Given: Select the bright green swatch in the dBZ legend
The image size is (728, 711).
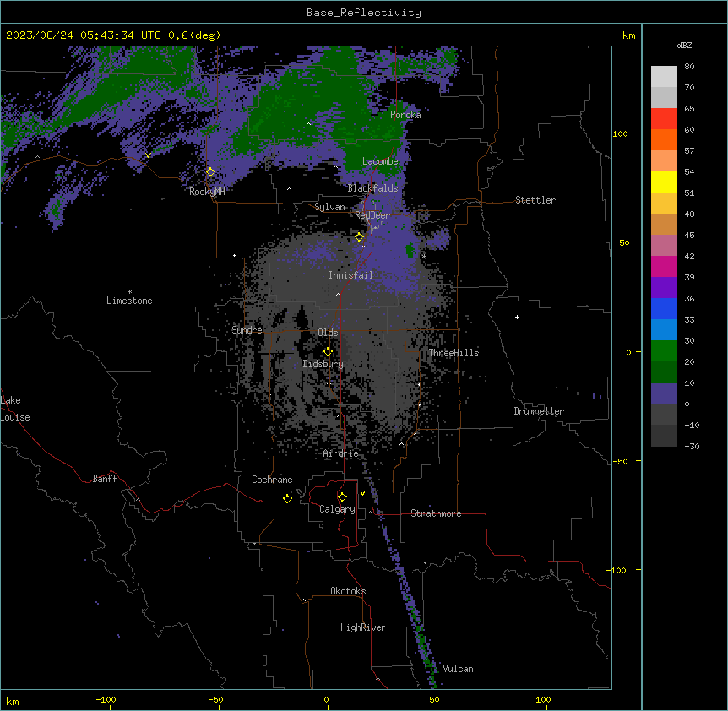Looking at the screenshot, I should (x=664, y=351).
